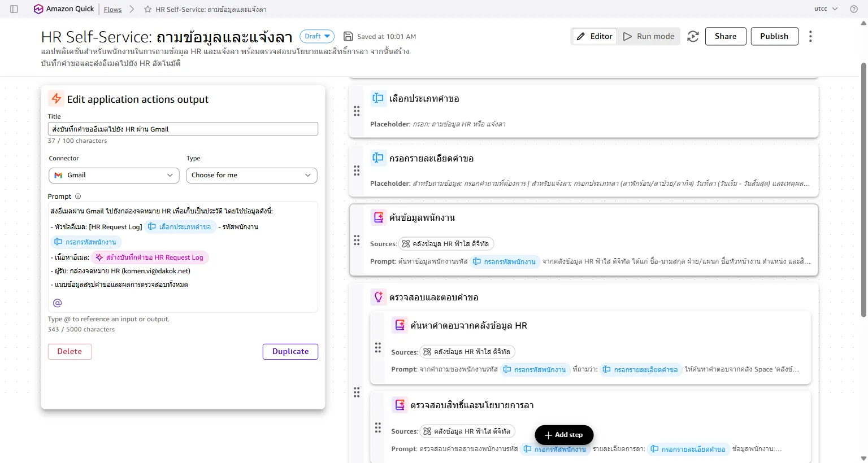
Task: Click the Publish button
Action: [x=774, y=36]
